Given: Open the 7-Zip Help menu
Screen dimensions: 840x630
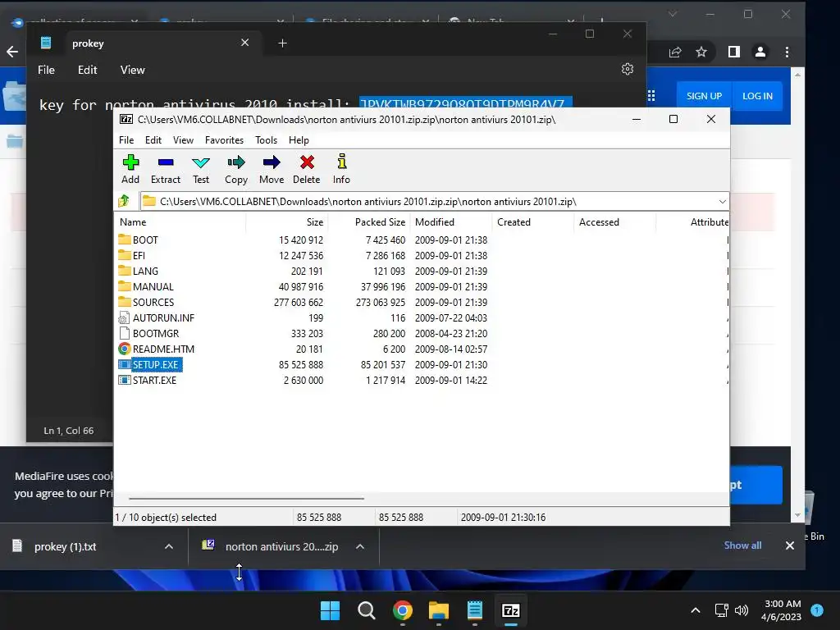Looking at the screenshot, I should (299, 139).
